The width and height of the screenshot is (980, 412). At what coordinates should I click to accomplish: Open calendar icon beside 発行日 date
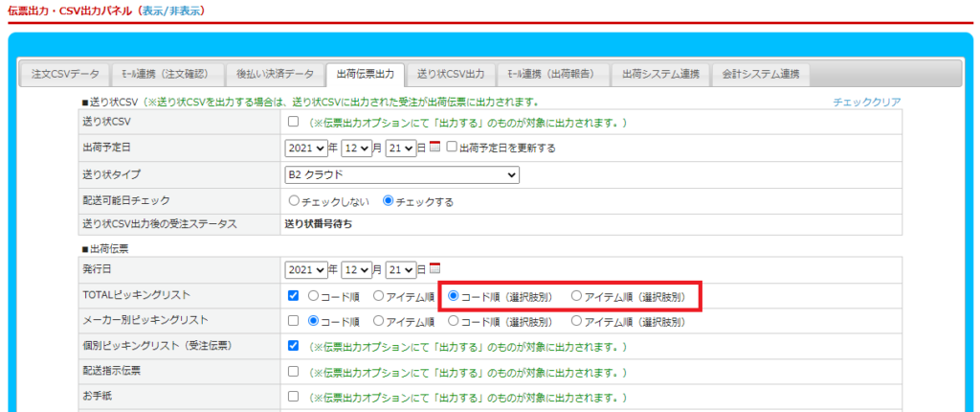pos(434,269)
